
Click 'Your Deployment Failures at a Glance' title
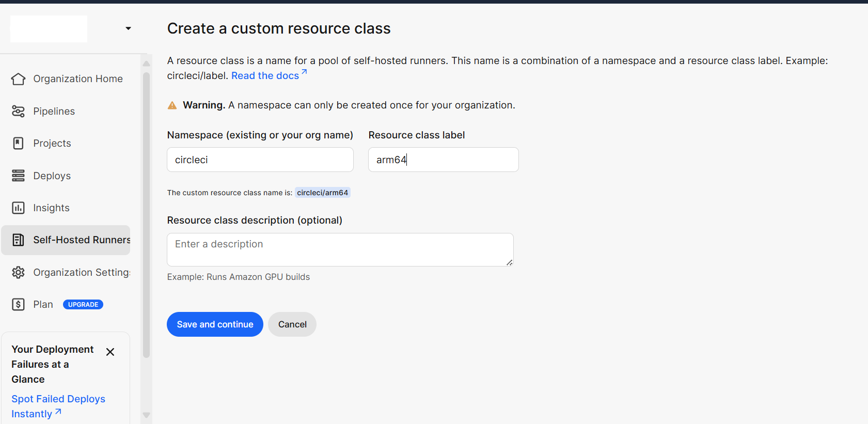pyautogui.click(x=53, y=364)
